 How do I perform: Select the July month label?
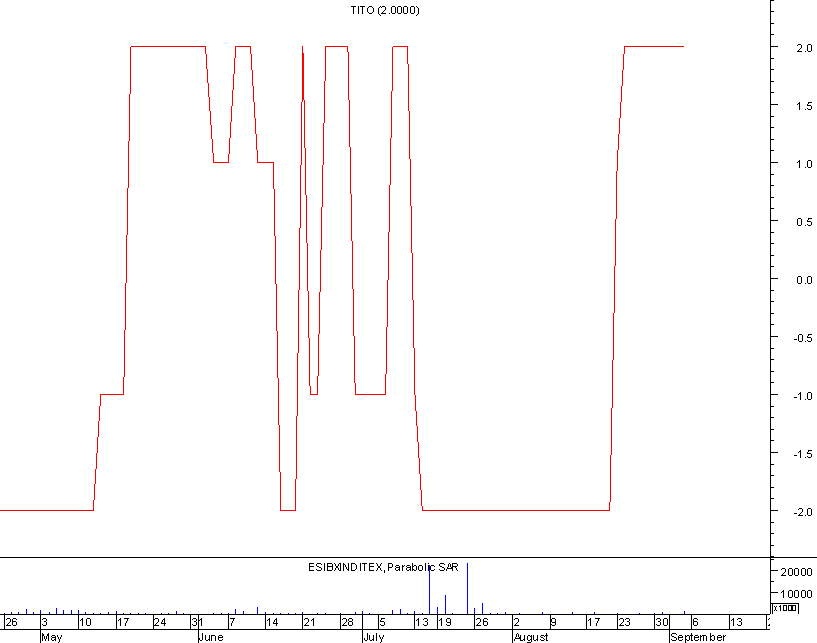point(374,637)
